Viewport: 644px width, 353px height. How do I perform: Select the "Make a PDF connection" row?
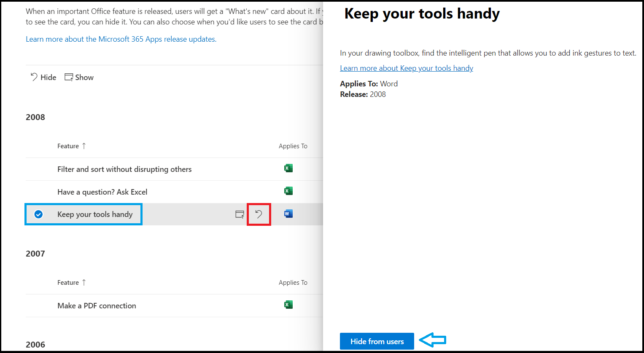tap(97, 305)
